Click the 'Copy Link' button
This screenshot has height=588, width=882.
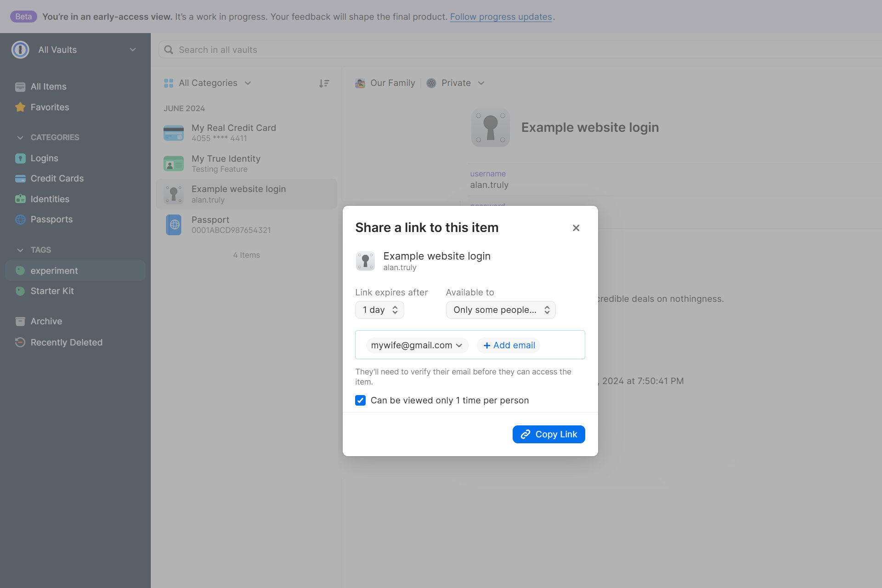[548, 434]
